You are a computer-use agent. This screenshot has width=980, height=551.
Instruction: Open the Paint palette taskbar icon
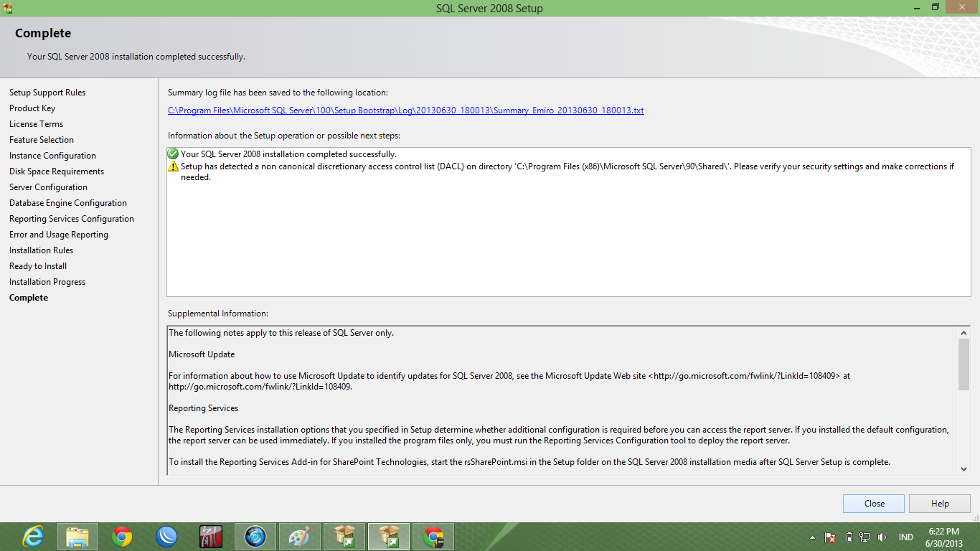(300, 537)
